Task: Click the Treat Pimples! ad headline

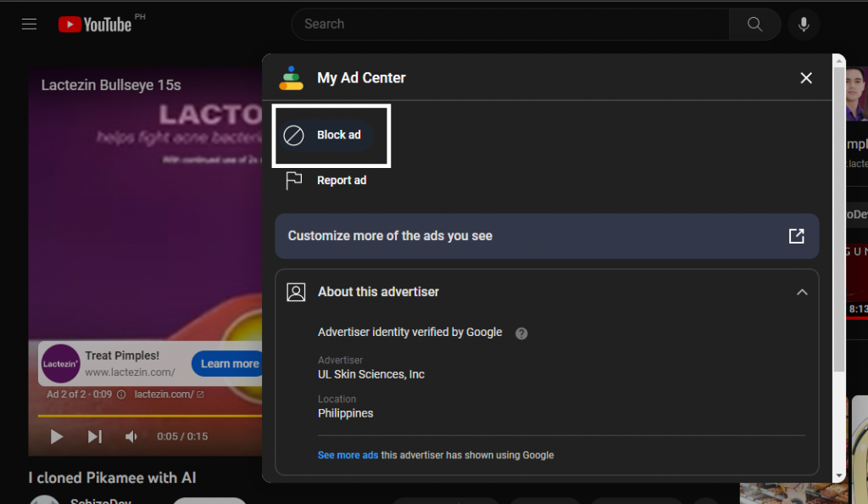Action: pyautogui.click(x=122, y=356)
